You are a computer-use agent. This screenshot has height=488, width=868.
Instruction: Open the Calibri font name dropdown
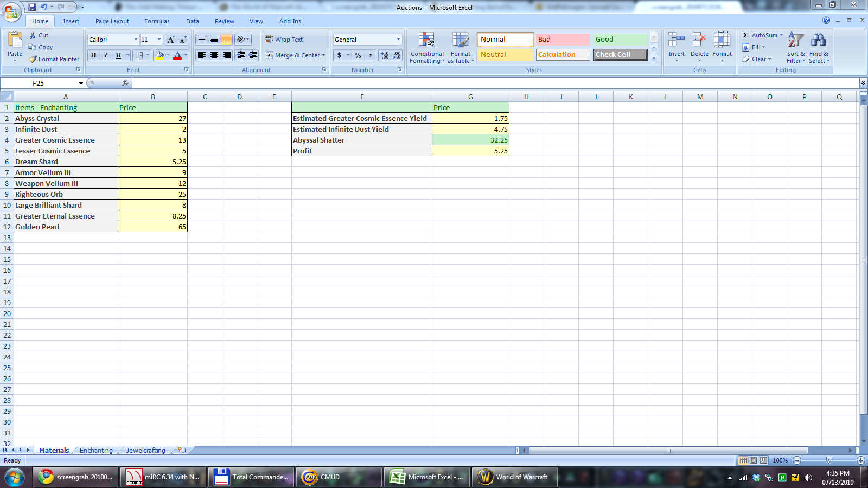[x=136, y=40]
